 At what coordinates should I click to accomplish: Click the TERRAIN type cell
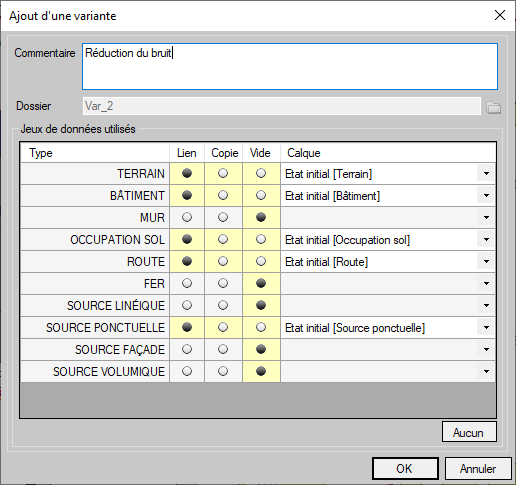pos(95,173)
